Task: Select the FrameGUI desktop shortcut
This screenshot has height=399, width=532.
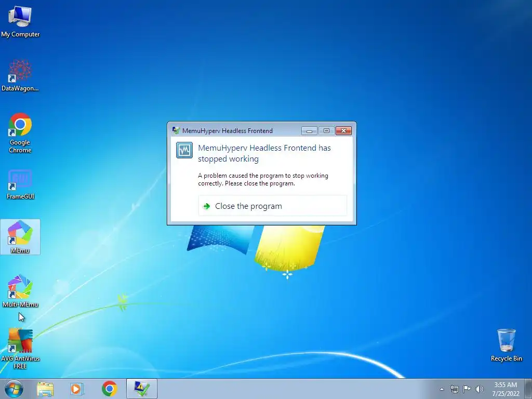Action: pyautogui.click(x=20, y=184)
